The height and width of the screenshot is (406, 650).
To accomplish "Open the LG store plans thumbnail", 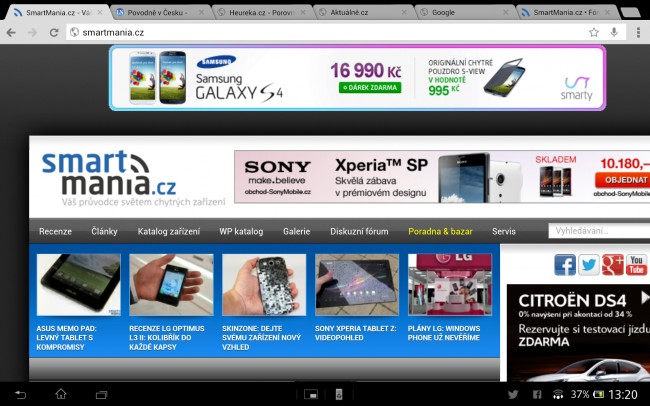I will [x=450, y=285].
